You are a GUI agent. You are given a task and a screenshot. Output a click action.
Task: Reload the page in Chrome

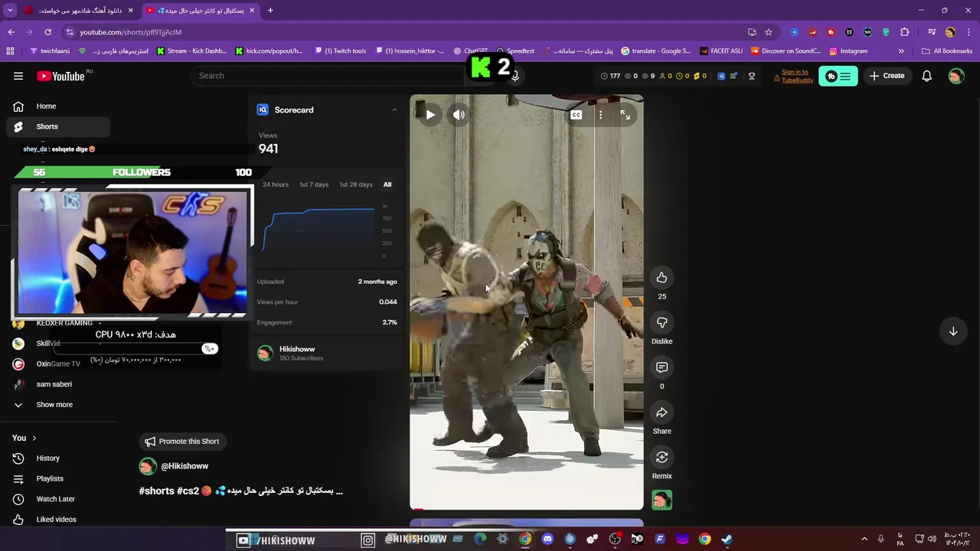click(x=47, y=32)
